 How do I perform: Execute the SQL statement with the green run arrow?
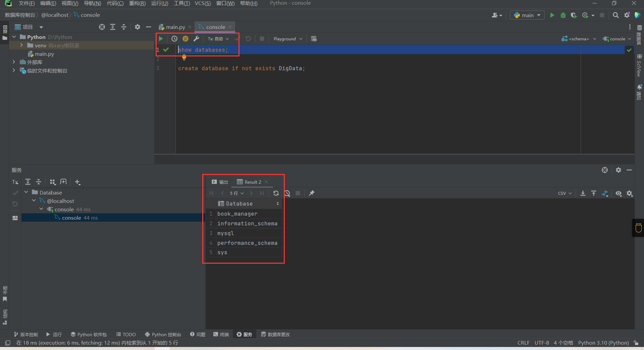coord(161,39)
